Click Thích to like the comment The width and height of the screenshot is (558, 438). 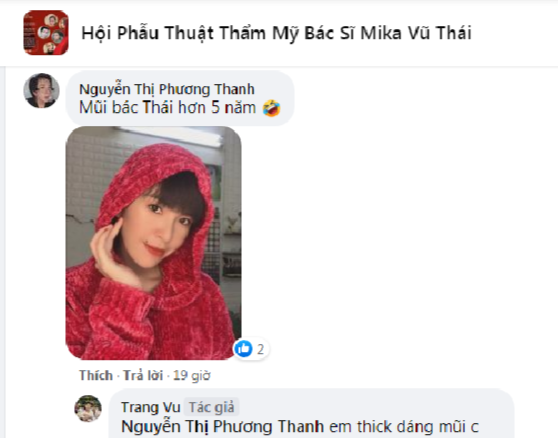coord(96,375)
